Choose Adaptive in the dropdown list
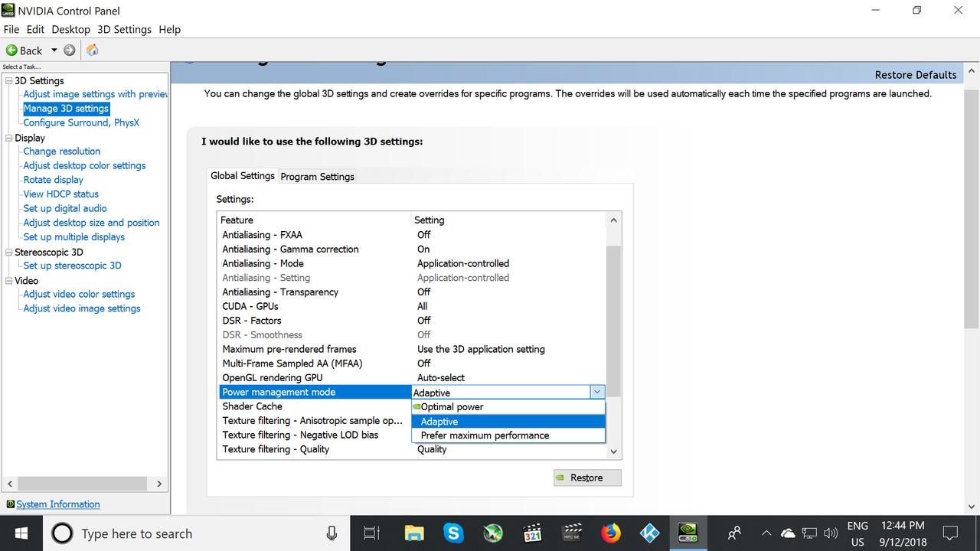 coord(508,422)
